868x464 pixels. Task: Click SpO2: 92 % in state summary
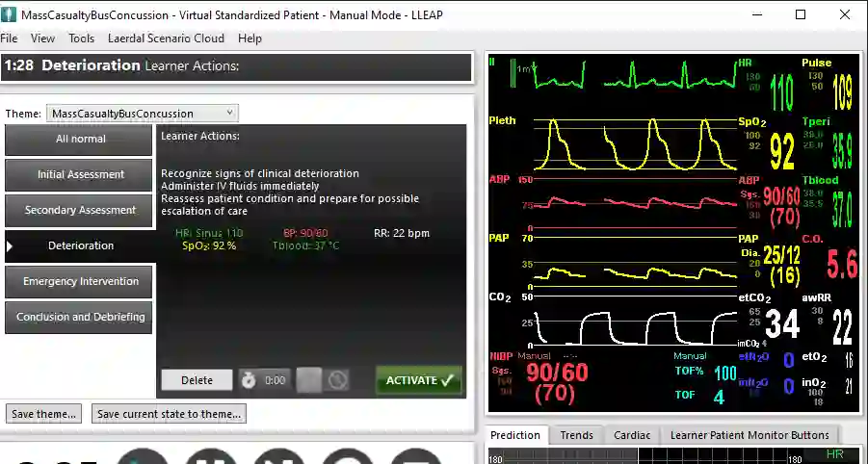click(x=209, y=245)
